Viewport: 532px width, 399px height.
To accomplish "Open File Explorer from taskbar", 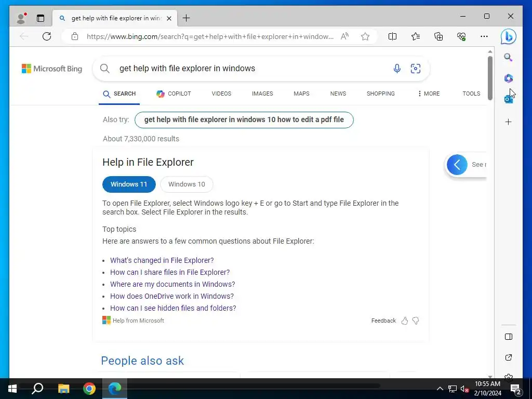I will 63,389.
